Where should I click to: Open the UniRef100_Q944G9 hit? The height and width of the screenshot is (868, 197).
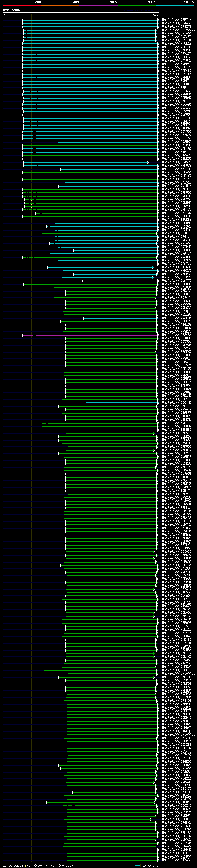point(176,23)
